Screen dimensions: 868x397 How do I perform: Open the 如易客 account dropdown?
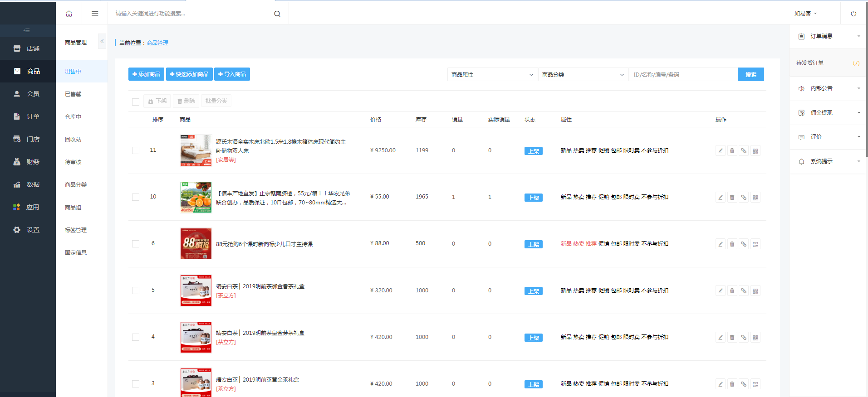[x=805, y=14]
